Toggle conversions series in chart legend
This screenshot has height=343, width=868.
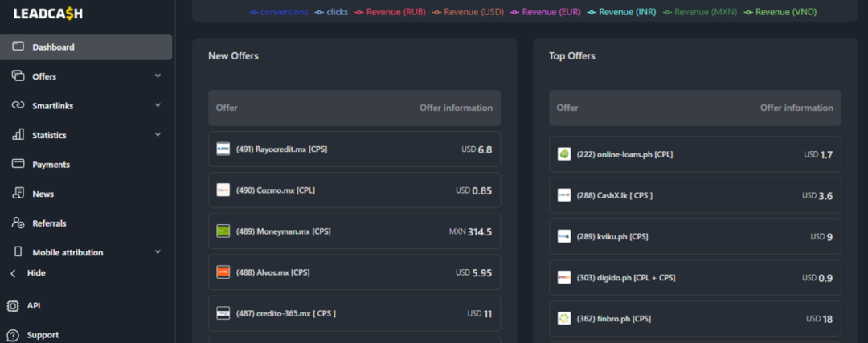click(x=277, y=12)
